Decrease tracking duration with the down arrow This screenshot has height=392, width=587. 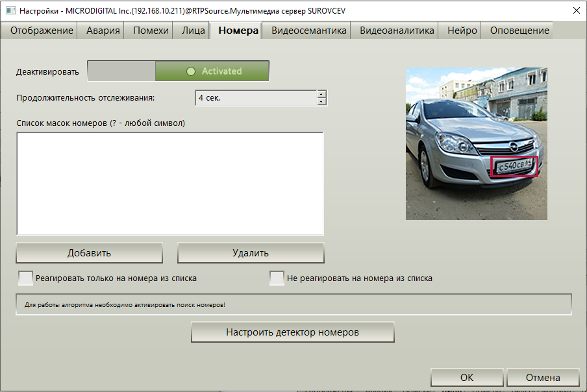coord(321,102)
